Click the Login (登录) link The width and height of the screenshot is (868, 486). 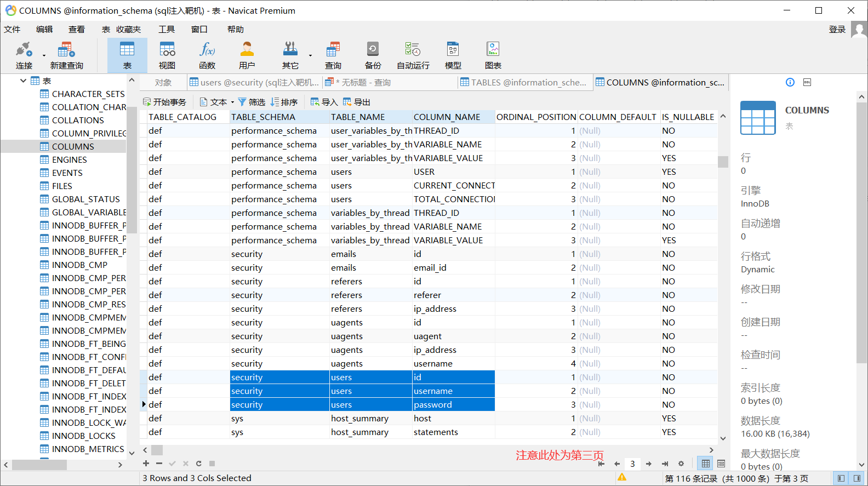[837, 29]
